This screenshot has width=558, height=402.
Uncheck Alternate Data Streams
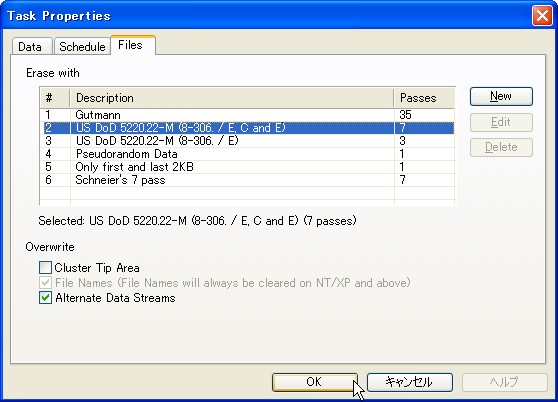[45, 298]
